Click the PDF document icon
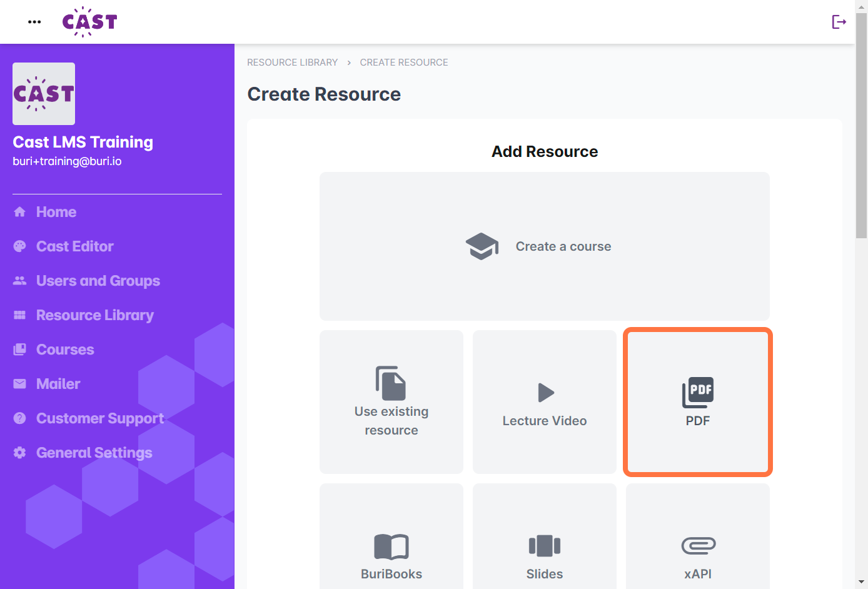This screenshot has height=589, width=868. point(698,392)
